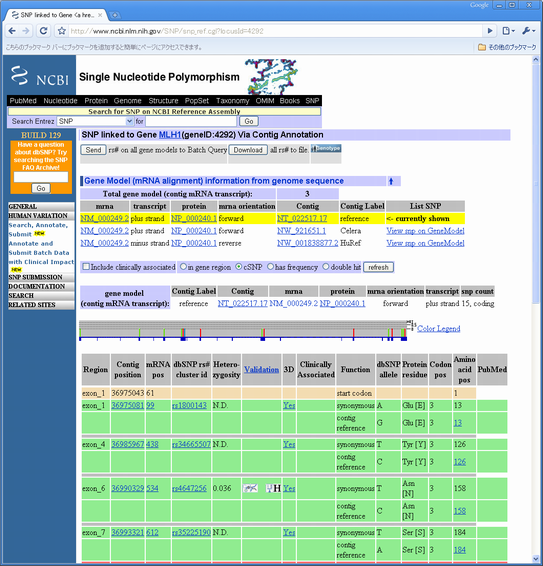Open the MLH1 gene link

coord(170,135)
